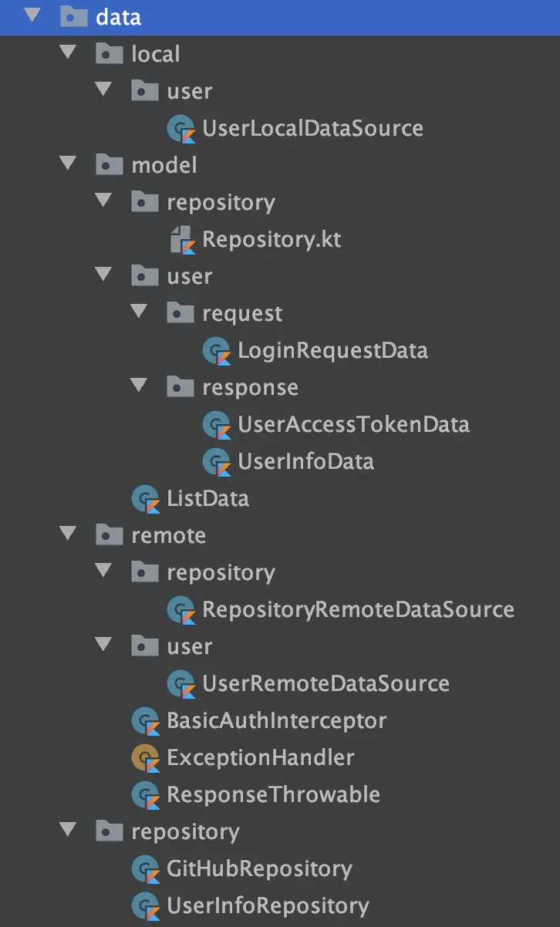Screen dimensions: 560x927
Task: Click the Repository.kt Kotlin file icon
Action: click(181, 240)
